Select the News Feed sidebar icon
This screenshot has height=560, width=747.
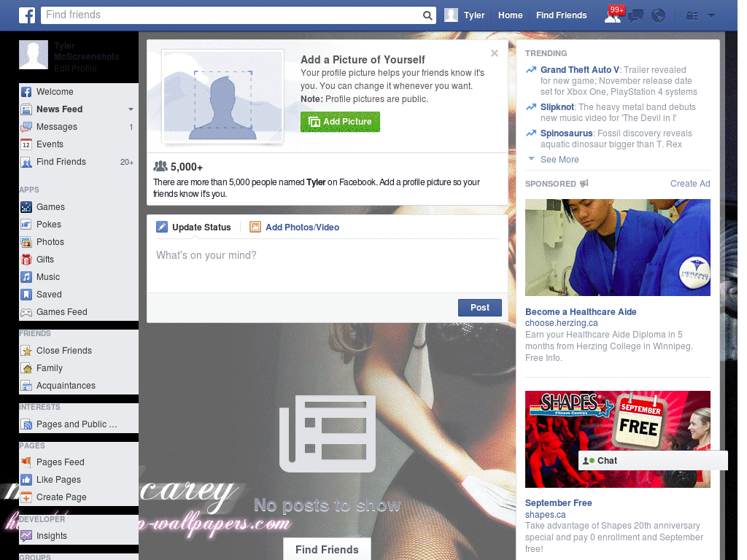click(x=26, y=109)
